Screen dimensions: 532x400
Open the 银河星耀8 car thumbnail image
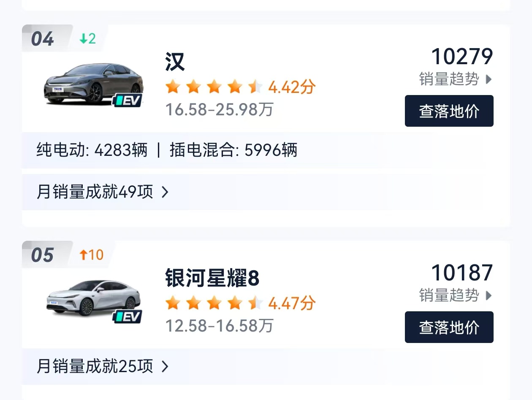[93, 300]
